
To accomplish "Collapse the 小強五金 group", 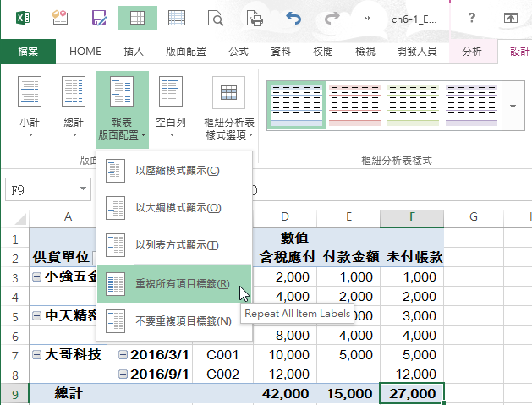I will tap(36, 276).
